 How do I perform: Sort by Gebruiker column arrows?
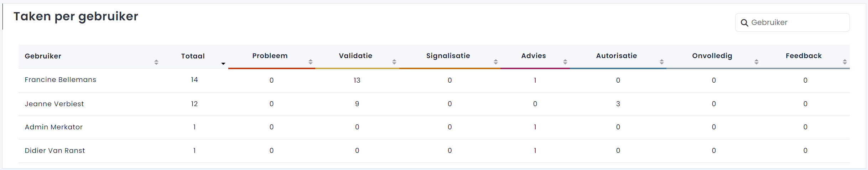[x=156, y=62]
